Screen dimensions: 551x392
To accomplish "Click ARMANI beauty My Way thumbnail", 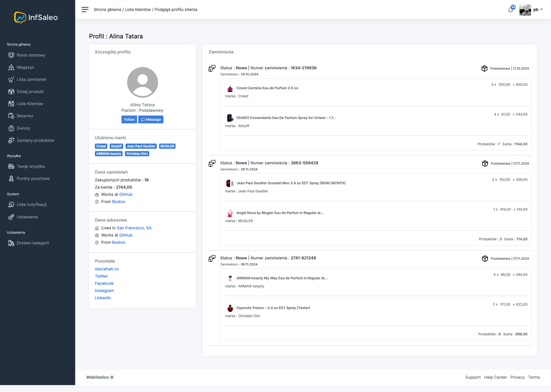I will pyautogui.click(x=230, y=278).
